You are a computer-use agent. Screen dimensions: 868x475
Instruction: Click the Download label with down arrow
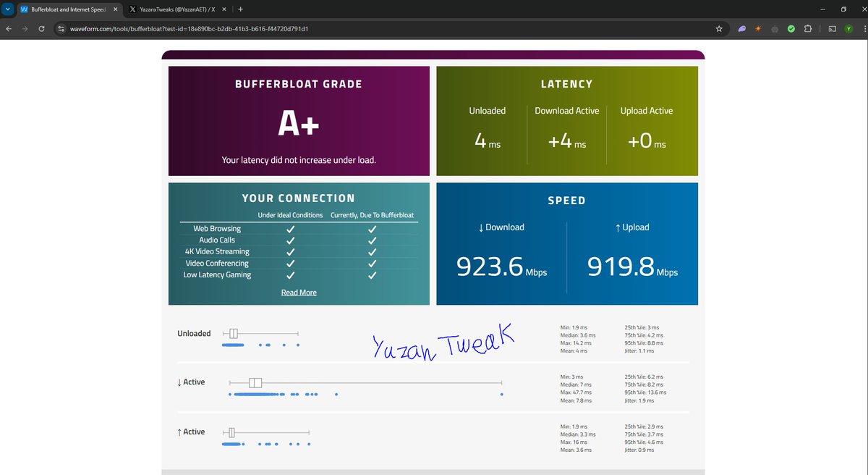point(501,227)
